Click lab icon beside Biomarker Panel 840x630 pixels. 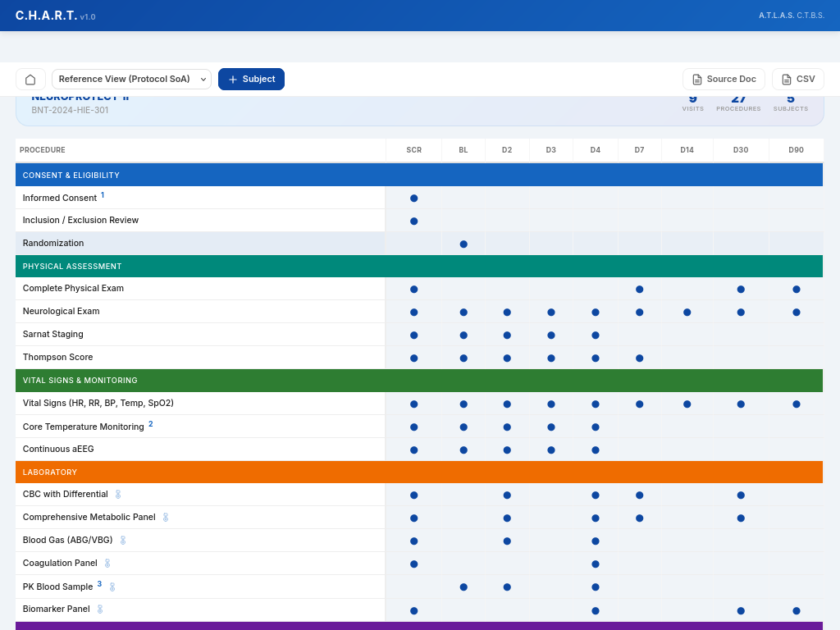click(99, 609)
